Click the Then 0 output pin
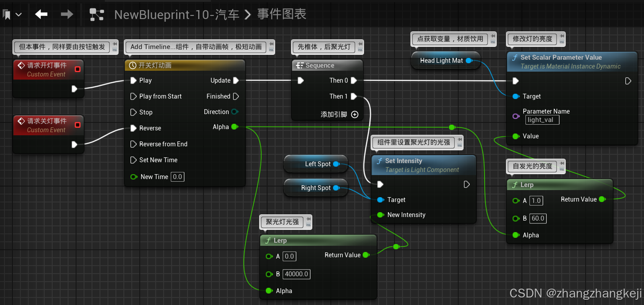 (354, 80)
